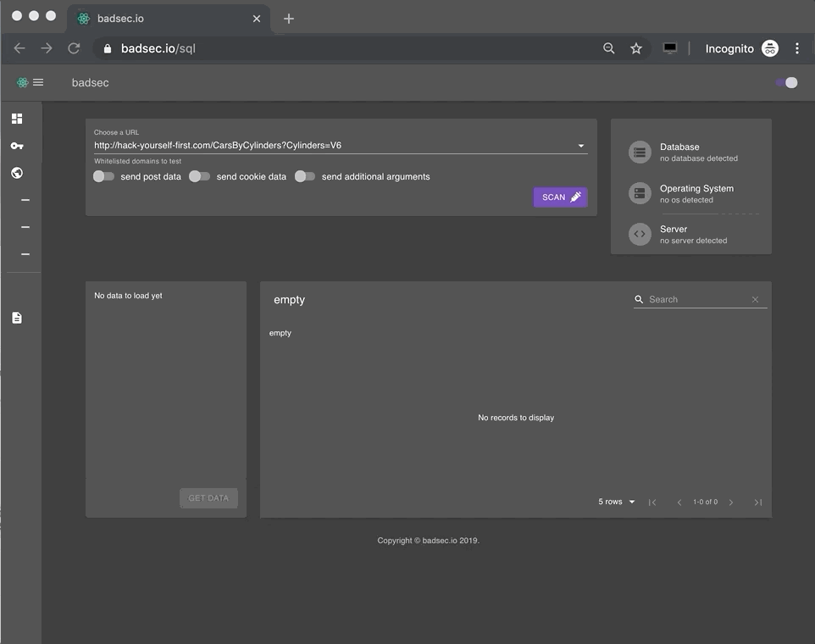Bookmark this page with star icon
The height and width of the screenshot is (644, 815).
coord(636,48)
